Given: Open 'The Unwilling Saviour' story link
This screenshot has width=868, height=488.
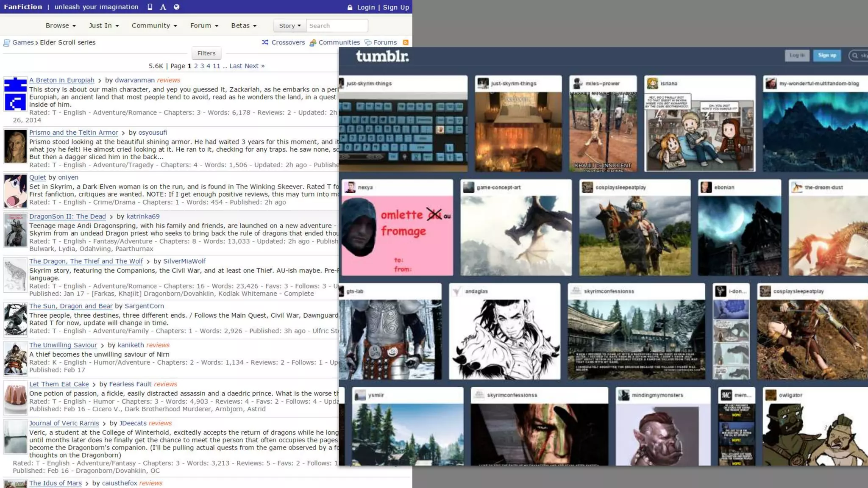Looking at the screenshot, I should 63,345.
